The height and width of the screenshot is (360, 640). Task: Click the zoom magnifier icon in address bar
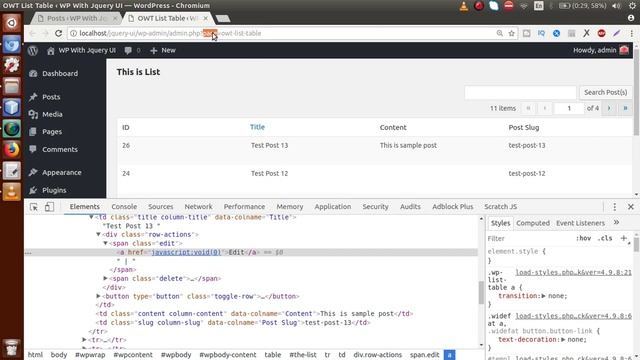coord(500,33)
